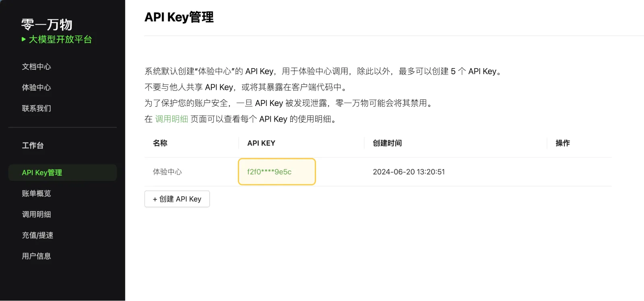Select the 体验中心 name cell in the table
Image resolution: width=644 pixels, height=301 pixels.
pos(167,172)
